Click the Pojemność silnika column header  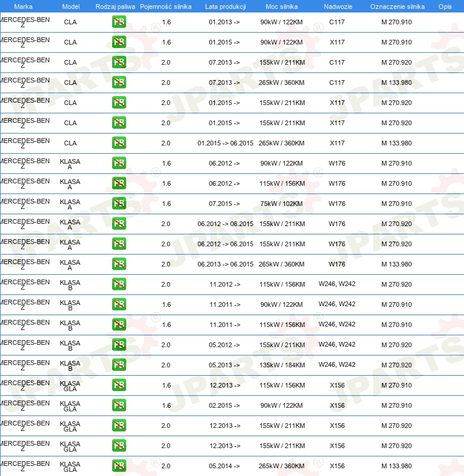coord(166,7)
